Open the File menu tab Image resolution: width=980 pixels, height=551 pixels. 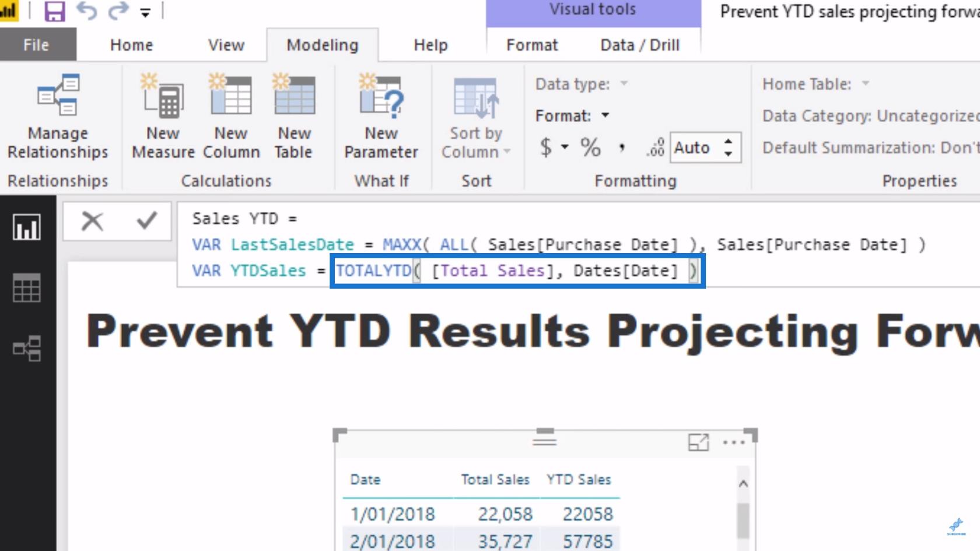(36, 45)
